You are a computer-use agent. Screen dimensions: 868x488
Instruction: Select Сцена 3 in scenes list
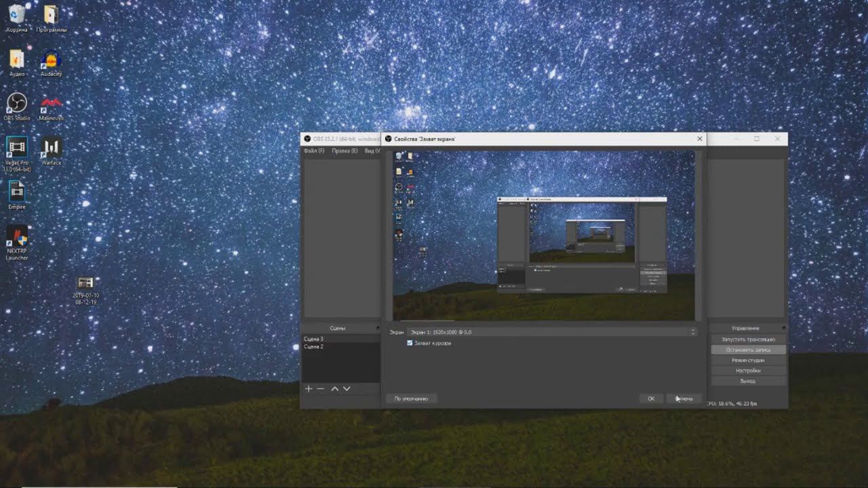340,339
